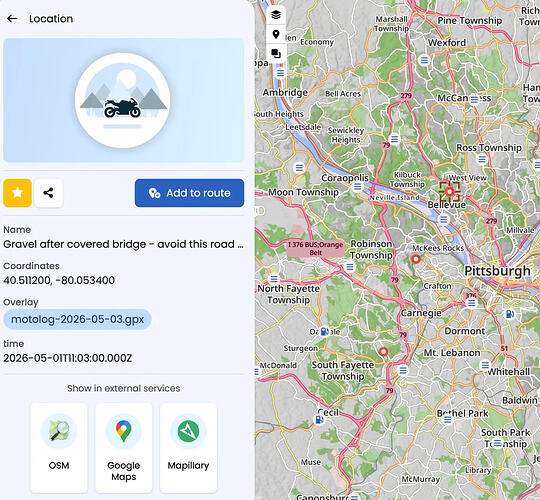
Task: Click the Add to route button
Action: pyautogui.click(x=189, y=193)
